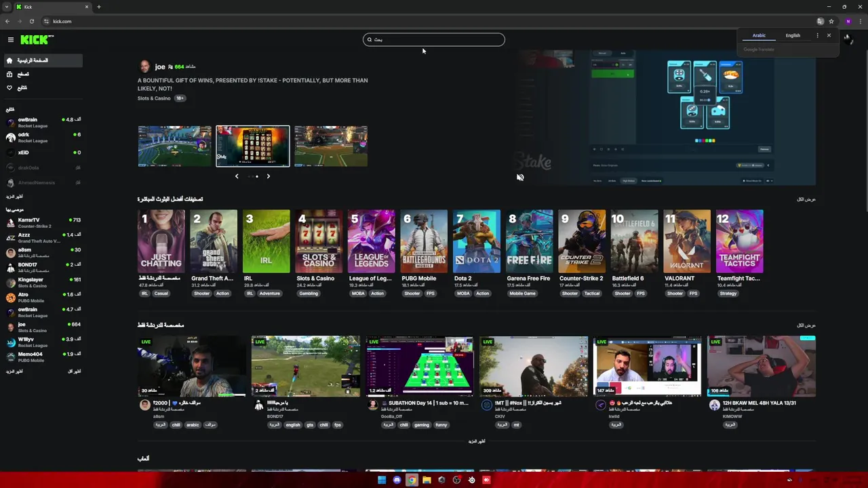Open KarrarTV recommended channel
Screen dimensions: 868x488
click(x=42, y=223)
